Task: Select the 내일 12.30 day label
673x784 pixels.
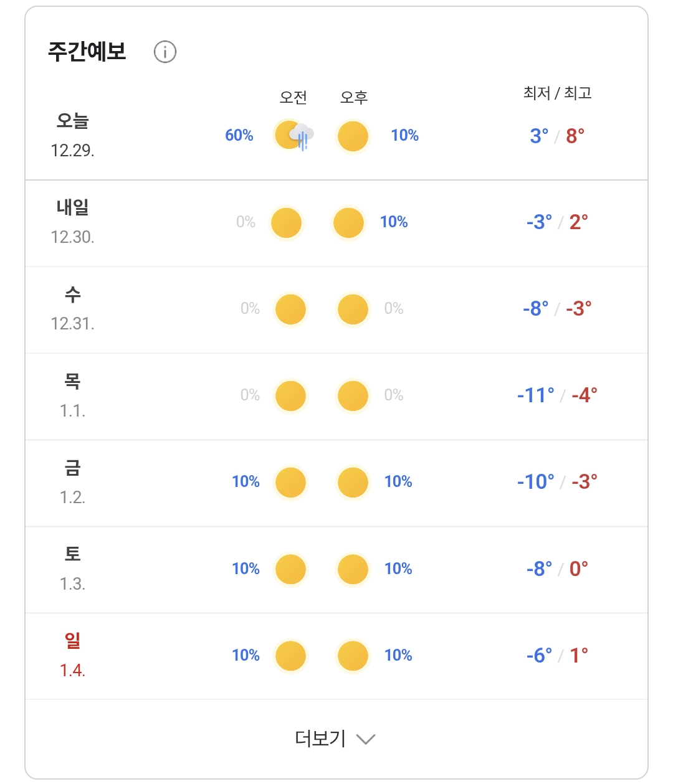Action: pos(72,222)
